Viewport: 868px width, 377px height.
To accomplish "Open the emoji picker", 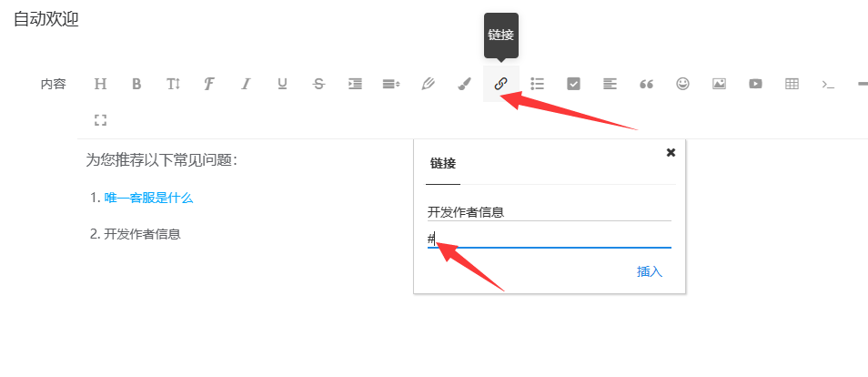I will click(682, 84).
